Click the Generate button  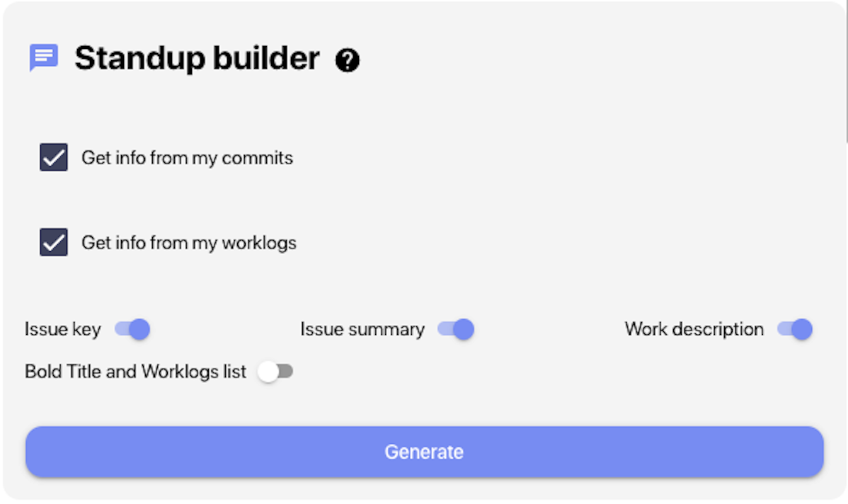point(425,452)
